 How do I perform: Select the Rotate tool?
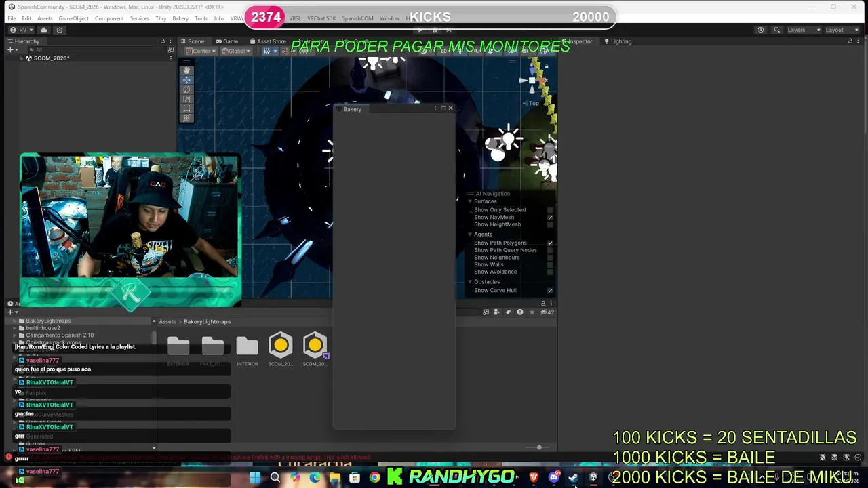coord(186,89)
